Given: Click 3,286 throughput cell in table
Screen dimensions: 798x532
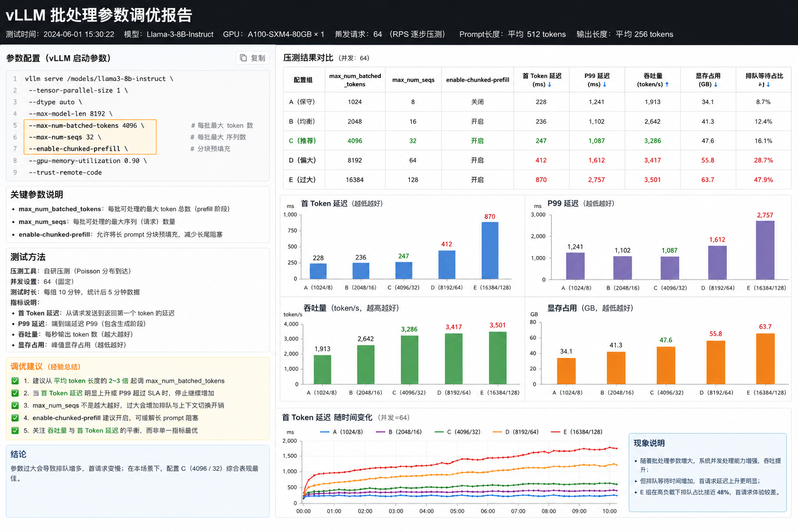Looking at the screenshot, I should tap(653, 141).
